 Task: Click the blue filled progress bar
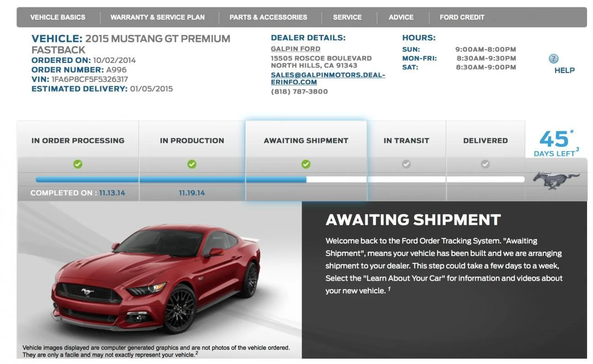pos(171,180)
